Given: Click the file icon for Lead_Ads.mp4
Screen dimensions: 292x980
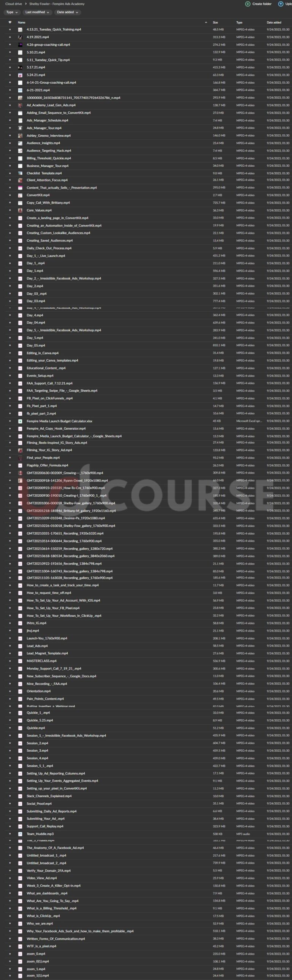Looking at the screenshot, I should pos(20,646).
